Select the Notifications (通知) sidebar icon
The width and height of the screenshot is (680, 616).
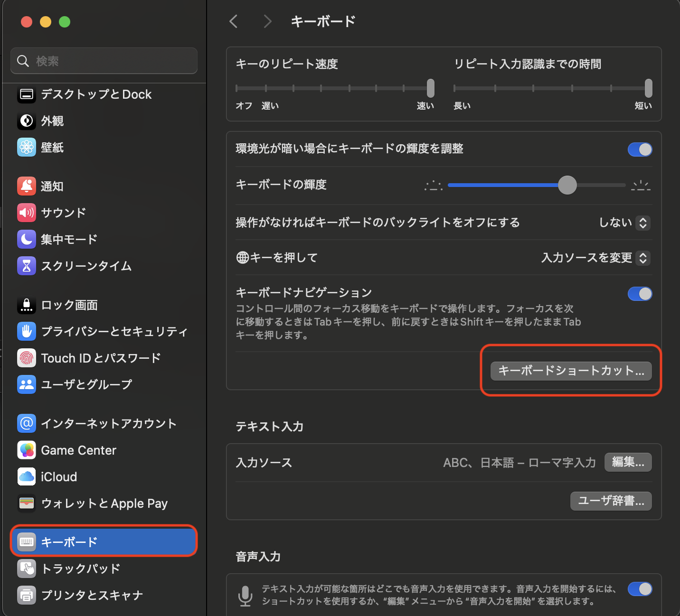27,186
